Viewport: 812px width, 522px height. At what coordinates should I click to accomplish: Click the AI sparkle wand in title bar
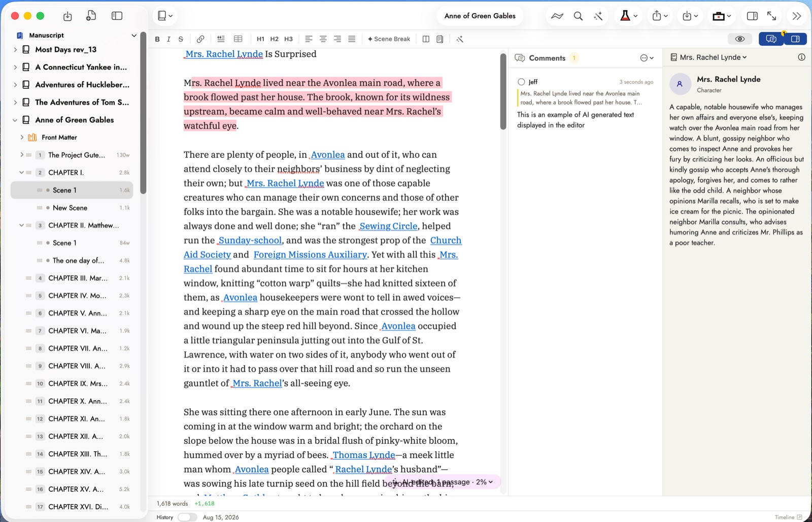(x=598, y=16)
